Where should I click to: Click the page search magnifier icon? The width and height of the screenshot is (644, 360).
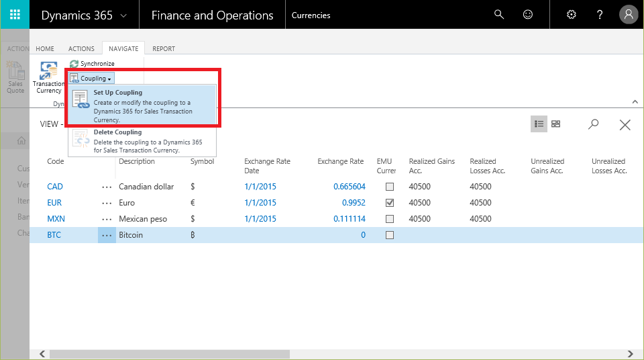(593, 124)
